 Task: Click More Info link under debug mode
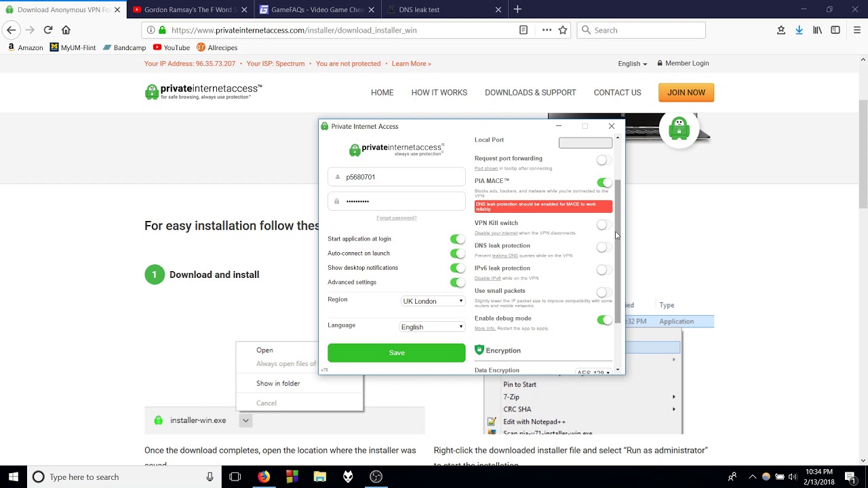[x=485, y=329]
